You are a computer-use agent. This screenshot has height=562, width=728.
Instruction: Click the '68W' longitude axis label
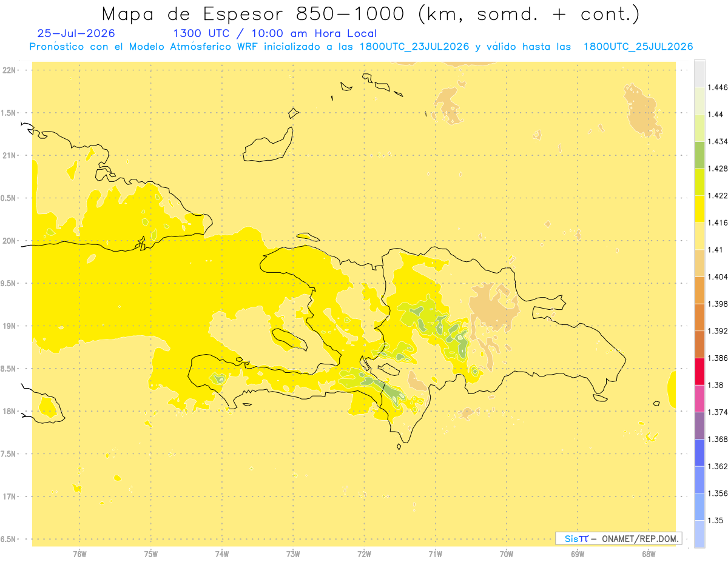[649, 553]
